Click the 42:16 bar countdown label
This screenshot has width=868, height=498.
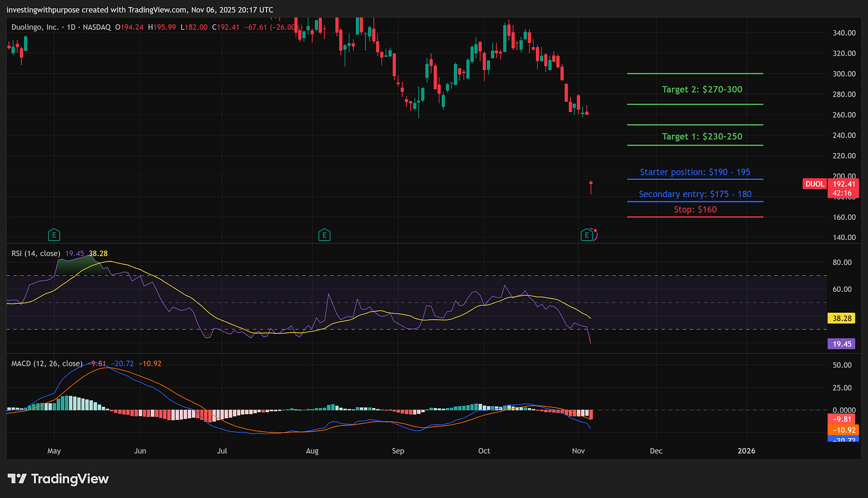coord(844,193)
